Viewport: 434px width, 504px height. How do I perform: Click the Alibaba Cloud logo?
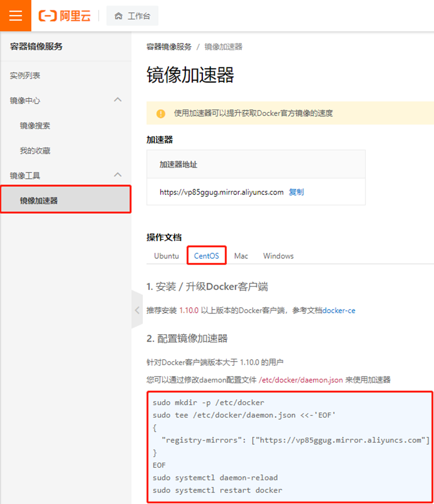point(65,16)
